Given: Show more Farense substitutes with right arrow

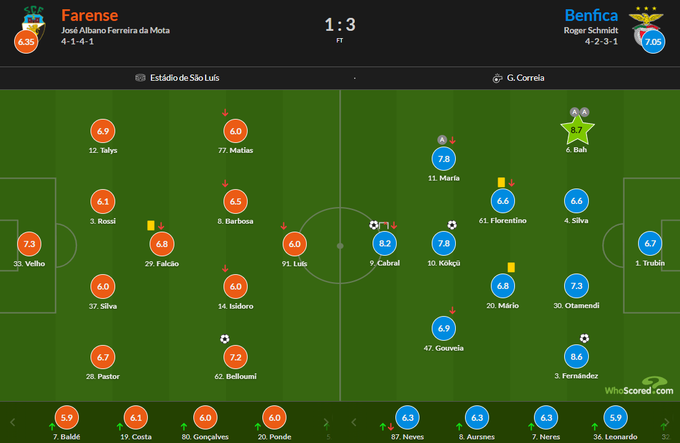Looking at the screenshot, I should click(325, 421).
